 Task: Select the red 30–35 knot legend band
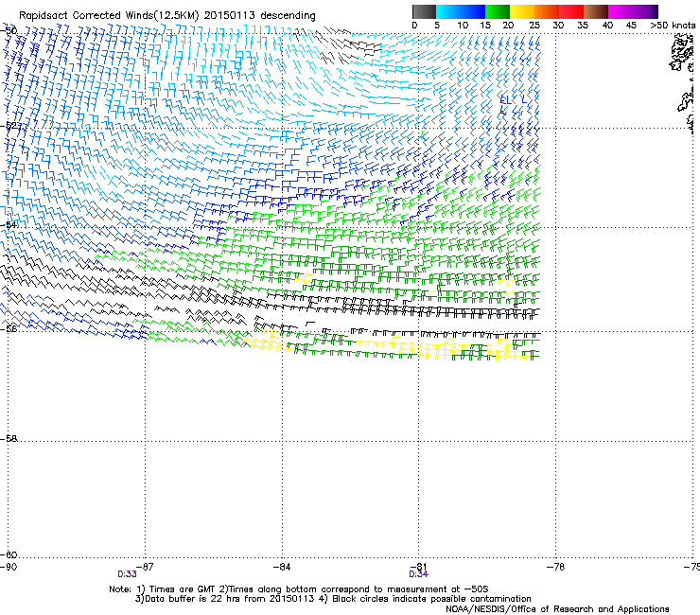click(x=571, y=11)
